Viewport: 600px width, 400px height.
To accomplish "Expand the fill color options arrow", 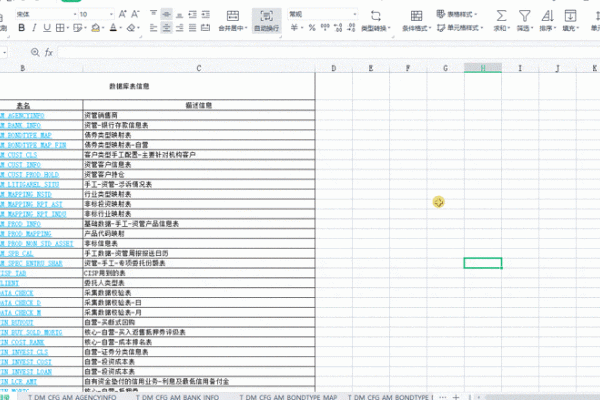I will (x=103, y=28).
